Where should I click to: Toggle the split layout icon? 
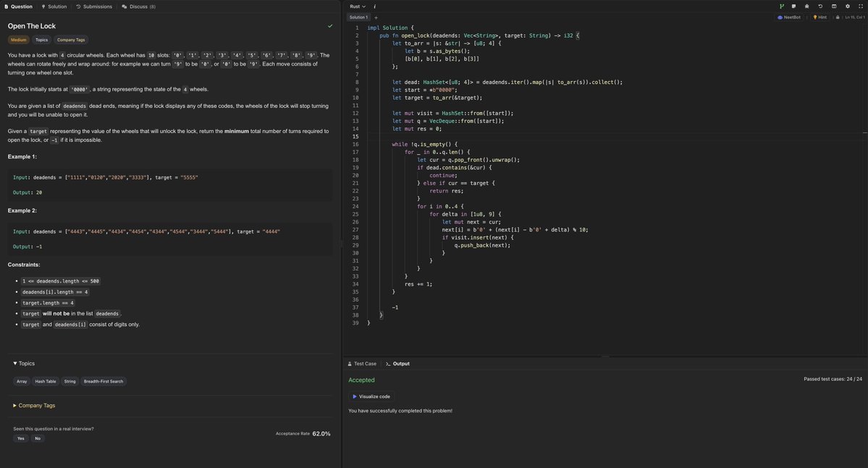[834, 7]
